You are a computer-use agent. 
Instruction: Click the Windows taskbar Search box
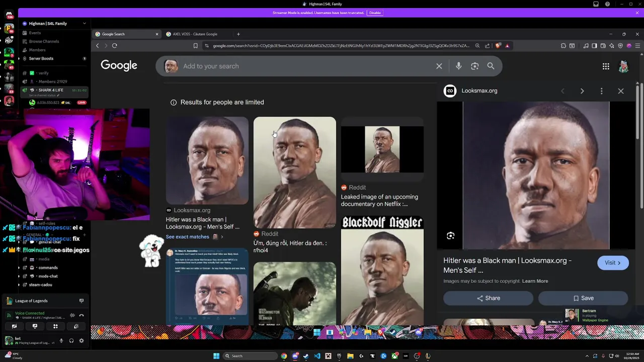tap(250, 356)
